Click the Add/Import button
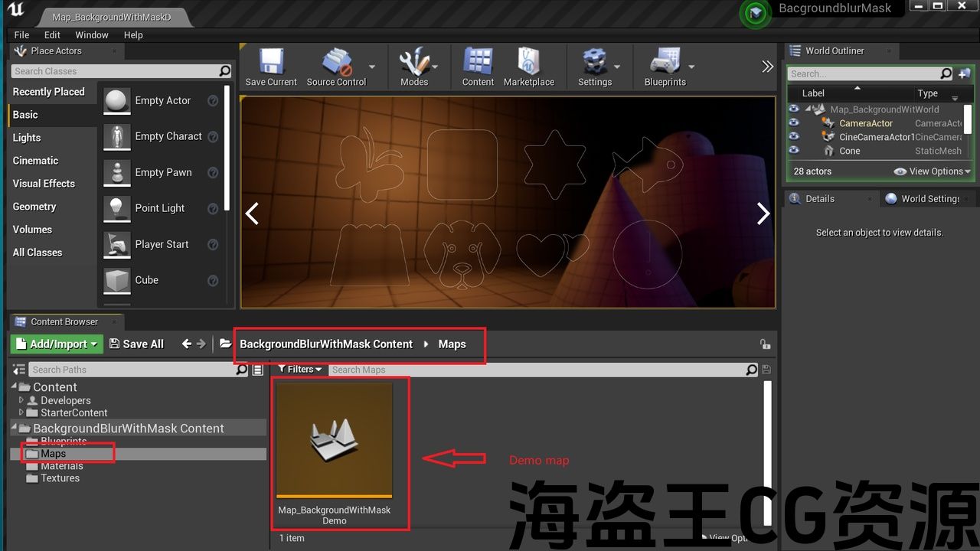Viewport: 980px width, 551px height. (57, 344)
